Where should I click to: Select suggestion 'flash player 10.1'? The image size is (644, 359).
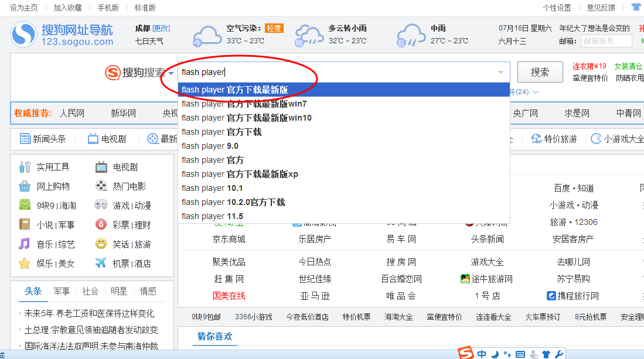[x=344, y=189]
